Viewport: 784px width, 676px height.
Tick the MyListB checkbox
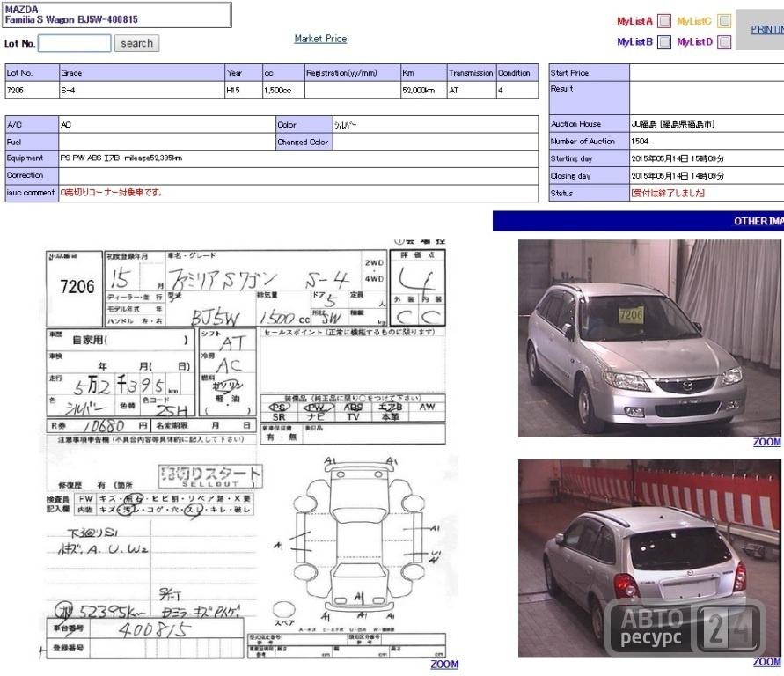point(664,42)
